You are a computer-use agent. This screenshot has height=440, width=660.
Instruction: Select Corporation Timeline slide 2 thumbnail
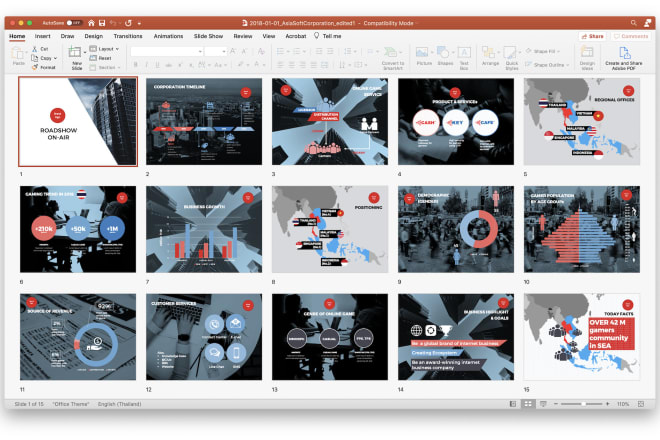pyautogui.click(x=204, y=121)
